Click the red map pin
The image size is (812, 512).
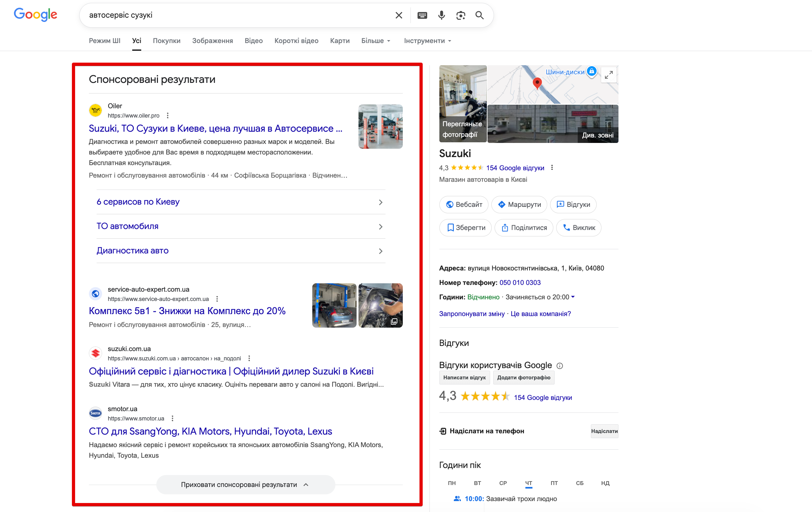coord(537,84)
